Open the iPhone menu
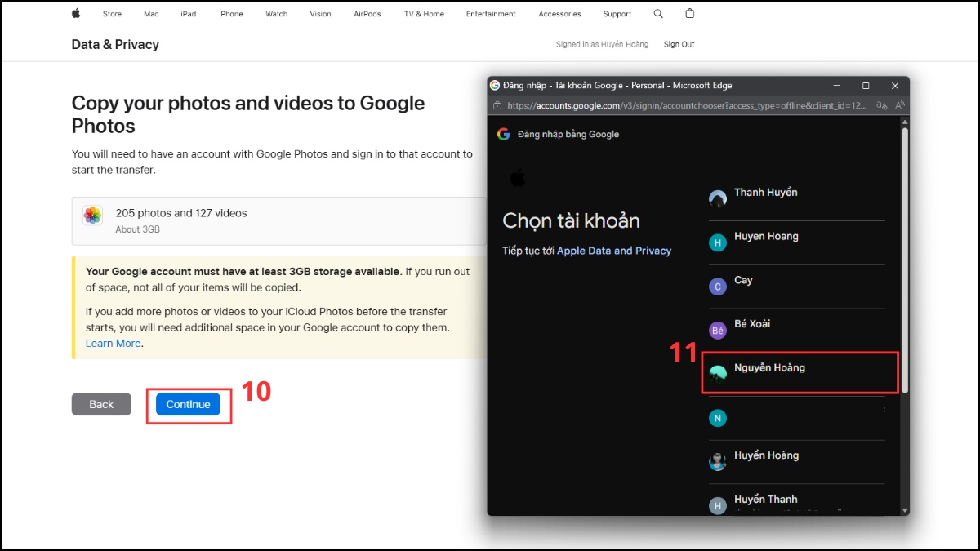 coord(231,14)
